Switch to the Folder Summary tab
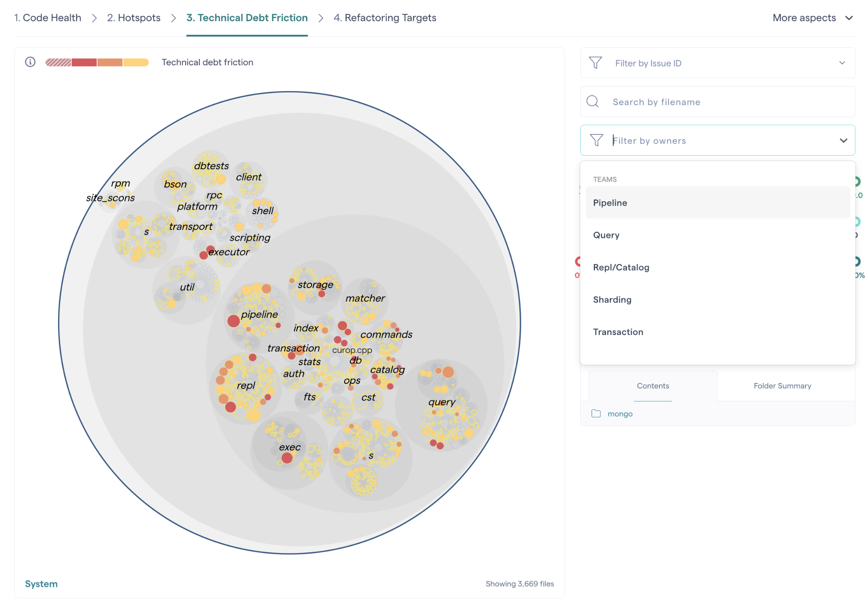The height and width of the screenshot is (604, 868). click(782, 386)
